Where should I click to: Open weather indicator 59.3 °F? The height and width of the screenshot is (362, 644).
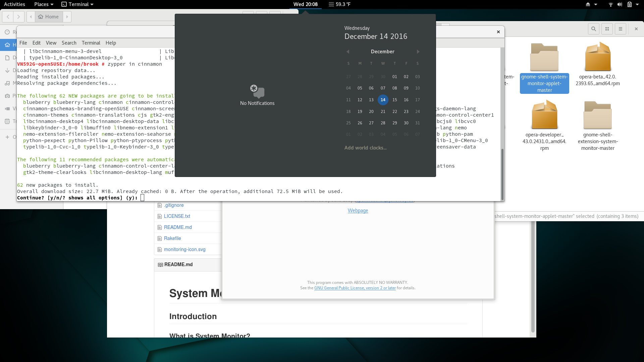[339, 4]
